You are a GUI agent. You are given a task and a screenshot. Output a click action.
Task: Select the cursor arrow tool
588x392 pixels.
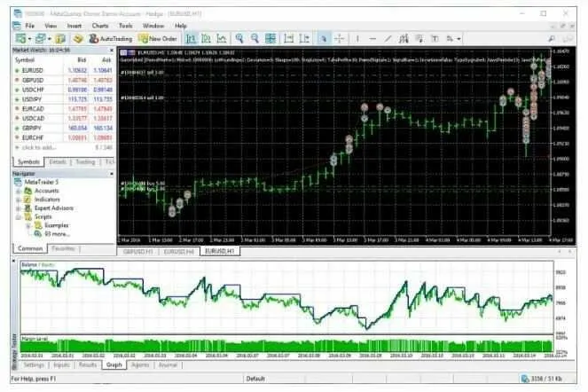(323, 38)
